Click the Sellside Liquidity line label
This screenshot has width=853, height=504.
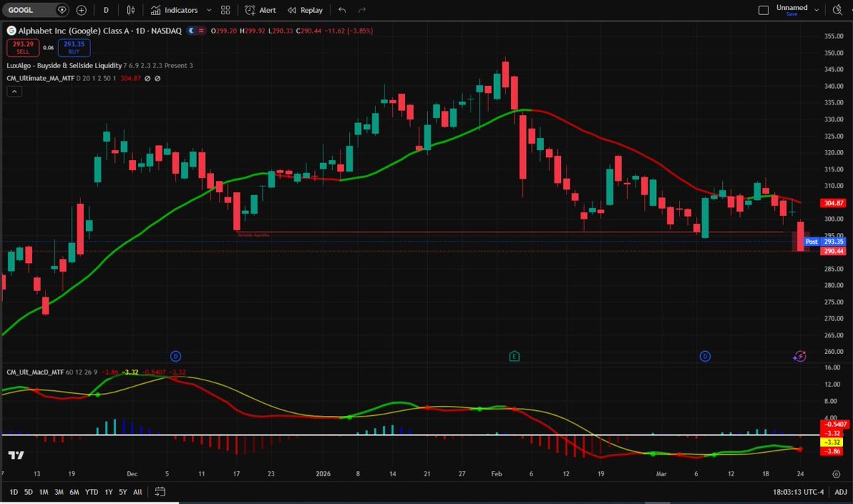point(254,234)
